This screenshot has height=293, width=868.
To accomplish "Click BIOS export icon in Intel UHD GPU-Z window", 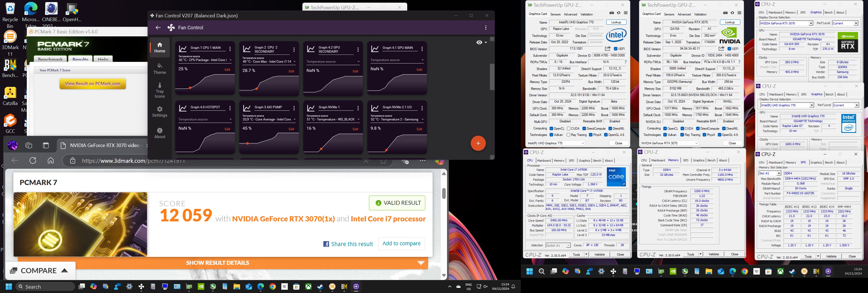I will click(608, 49).
